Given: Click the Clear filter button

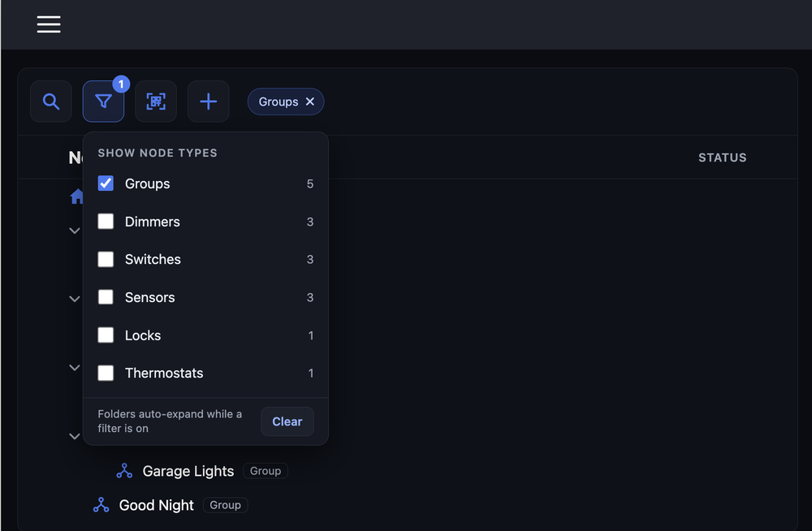Looking at the screenshot, I should click(x=287, y=421).
